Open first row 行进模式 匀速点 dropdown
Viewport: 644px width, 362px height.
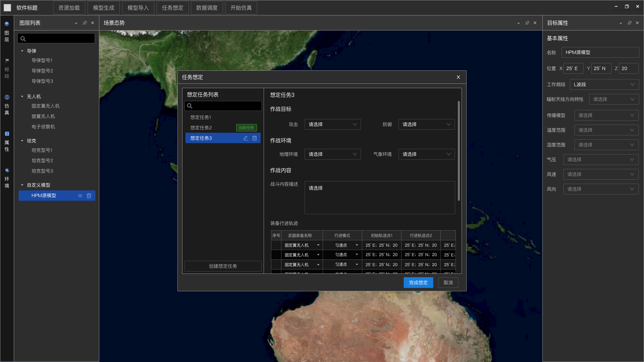coord(342,245)
